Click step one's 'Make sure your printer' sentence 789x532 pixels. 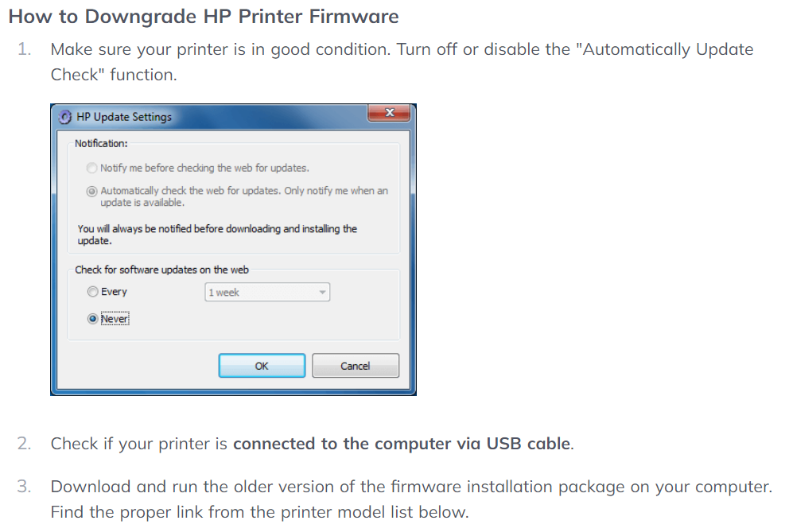point(402,49)
